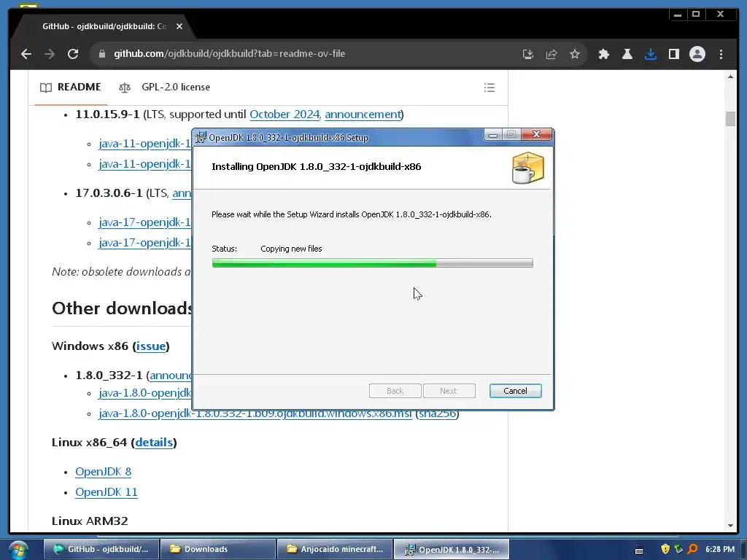Image resolution: width=747 pixels, height=560 pixels.
Task: Open the Chrome three-dot menu
Action: coord(721,54)
